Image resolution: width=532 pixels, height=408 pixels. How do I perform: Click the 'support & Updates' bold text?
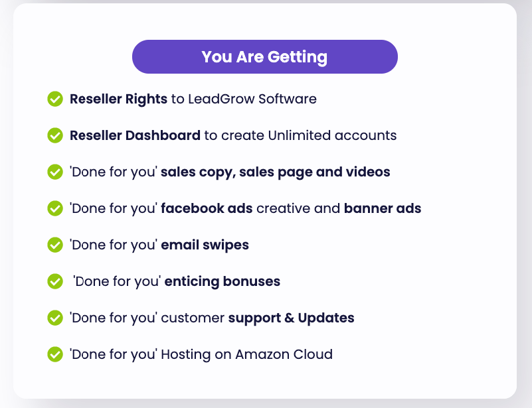pos(291,318)
